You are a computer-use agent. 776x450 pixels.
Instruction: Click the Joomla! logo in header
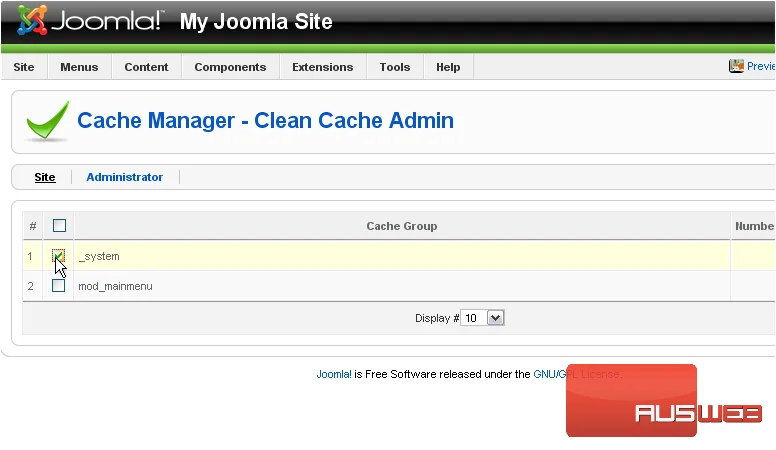[90, 21]
